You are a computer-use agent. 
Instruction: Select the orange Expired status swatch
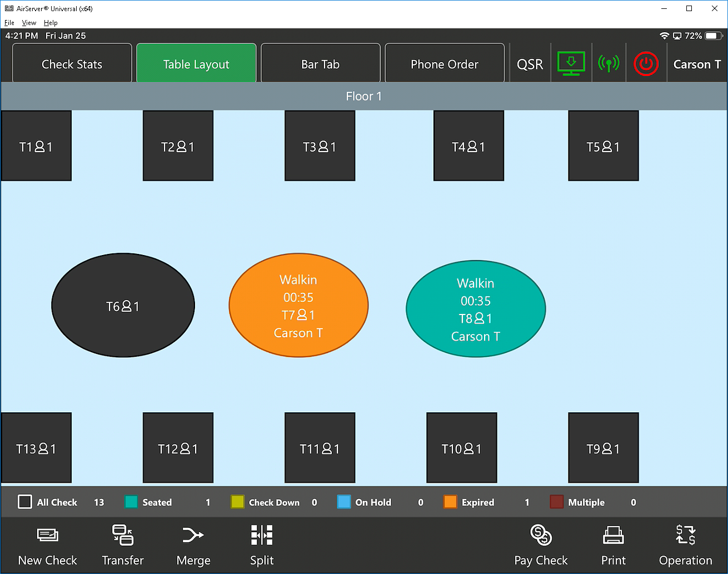(450, 502)
